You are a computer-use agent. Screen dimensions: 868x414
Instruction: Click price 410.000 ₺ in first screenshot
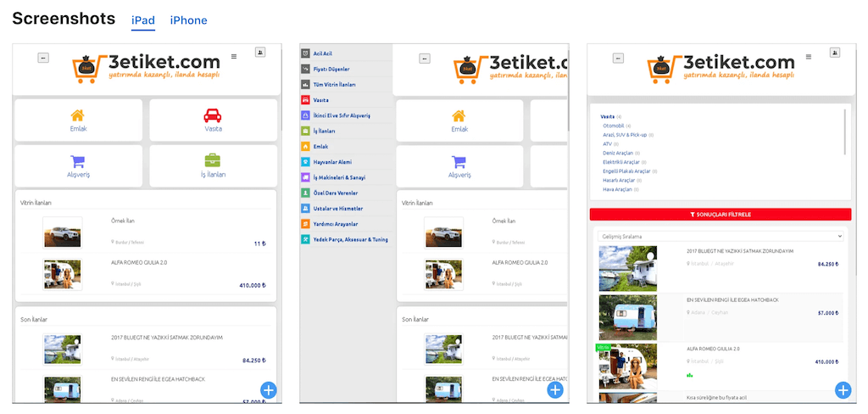click(x=253, y=286)
